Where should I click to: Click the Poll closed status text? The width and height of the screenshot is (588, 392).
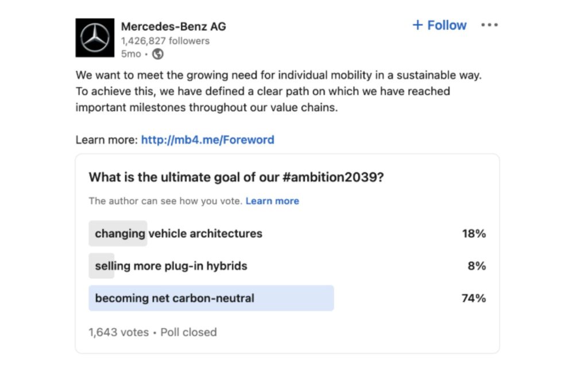[188, 332]
